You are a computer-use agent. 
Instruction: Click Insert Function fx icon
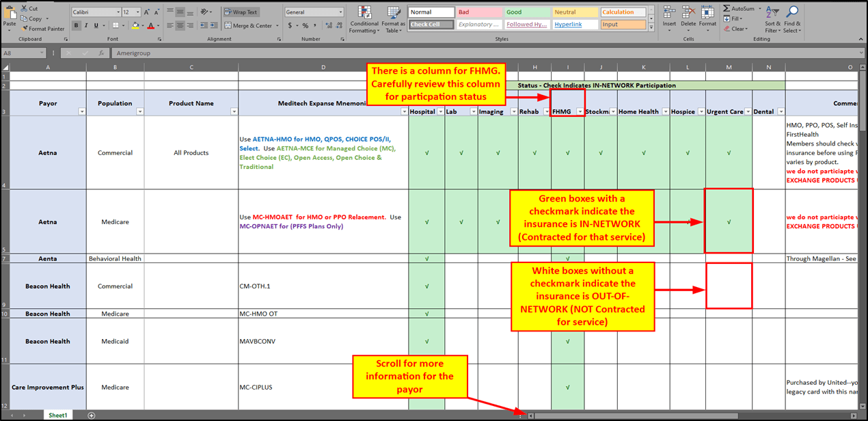click(100, 53)
